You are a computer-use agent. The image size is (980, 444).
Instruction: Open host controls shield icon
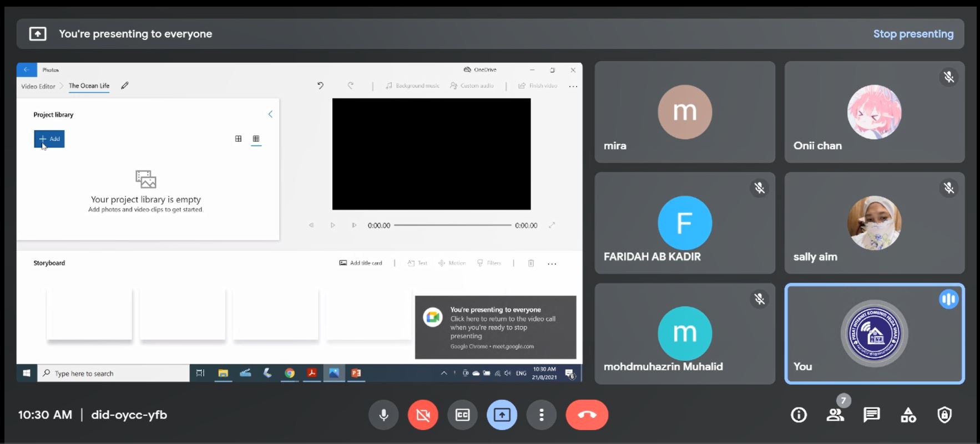point(944,415)
